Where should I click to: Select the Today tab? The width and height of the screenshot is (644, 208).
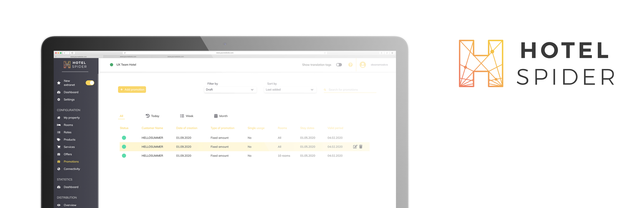pos(153,116)
